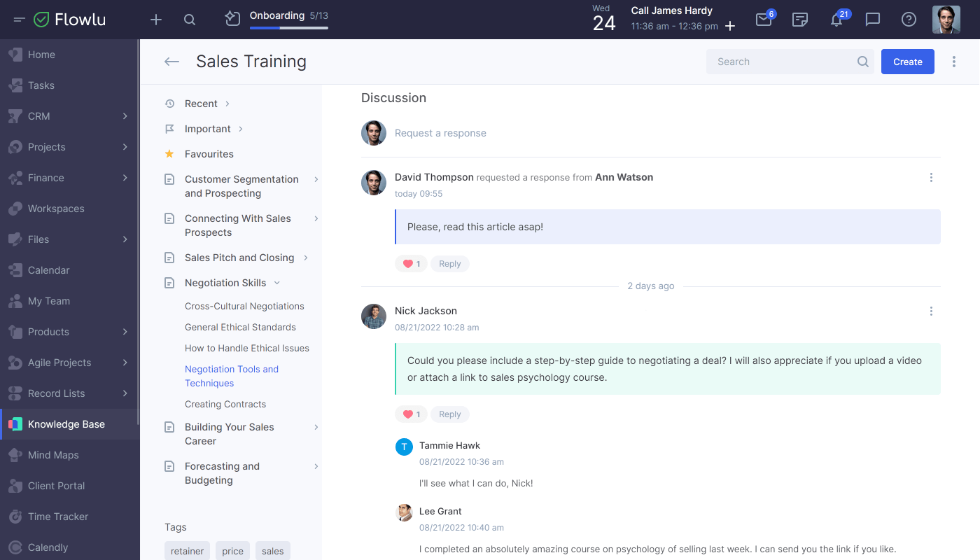This screenshot has width=980, height=560.
Task: Select the retainer tag
Action: pyautogui.click(x=188, y=551)
